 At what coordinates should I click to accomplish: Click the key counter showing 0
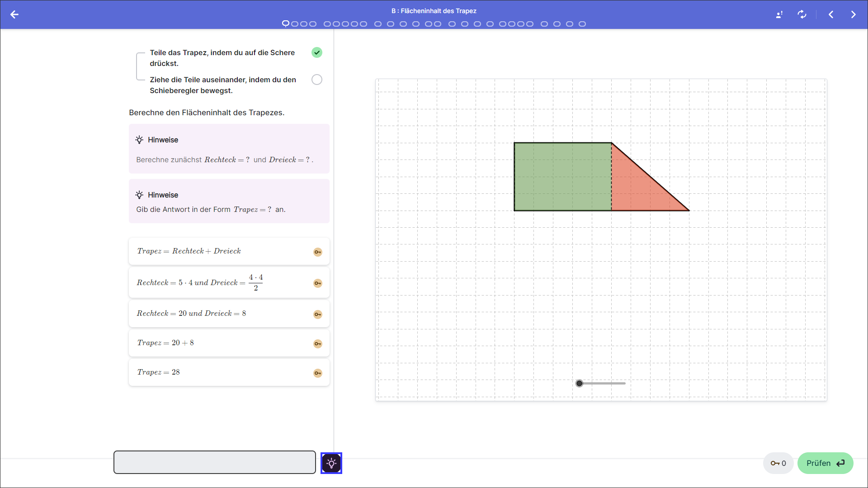pos(778,463)
